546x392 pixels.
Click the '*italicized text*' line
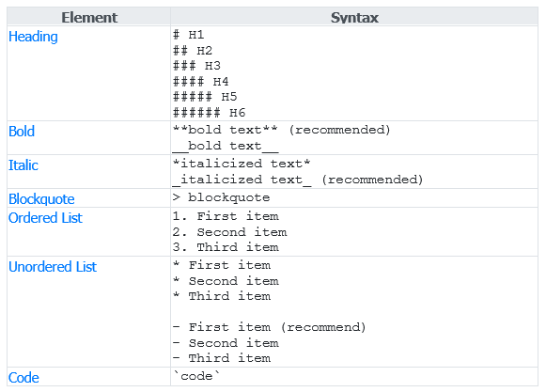pos(242,164)
